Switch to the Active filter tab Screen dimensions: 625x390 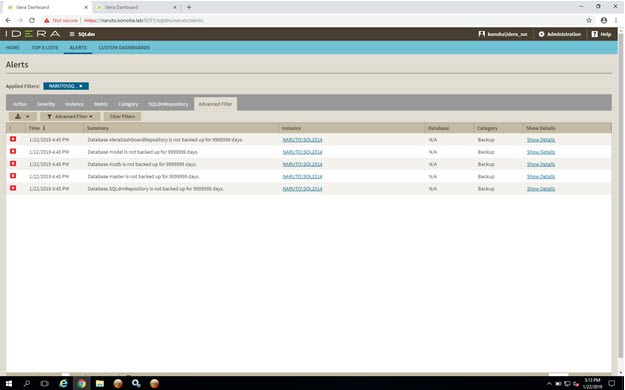pyautogui.click(x=20, y=104)
